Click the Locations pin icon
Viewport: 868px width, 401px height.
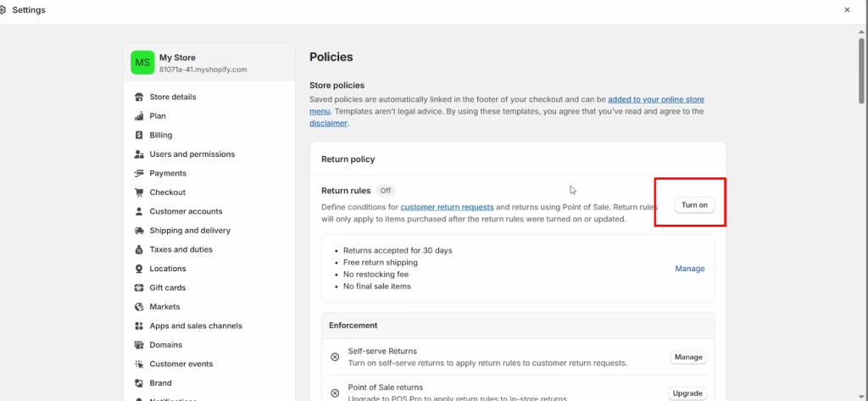(139, 269)
